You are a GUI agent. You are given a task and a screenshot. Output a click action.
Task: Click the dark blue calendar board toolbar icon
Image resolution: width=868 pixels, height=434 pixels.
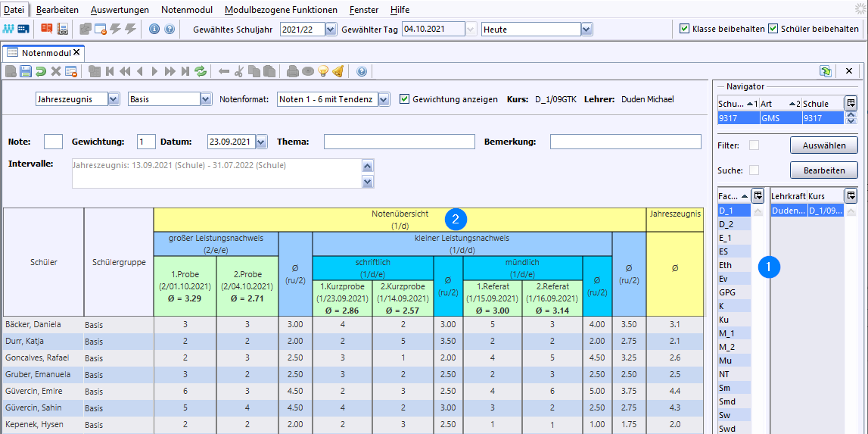[x=23, y=29]
